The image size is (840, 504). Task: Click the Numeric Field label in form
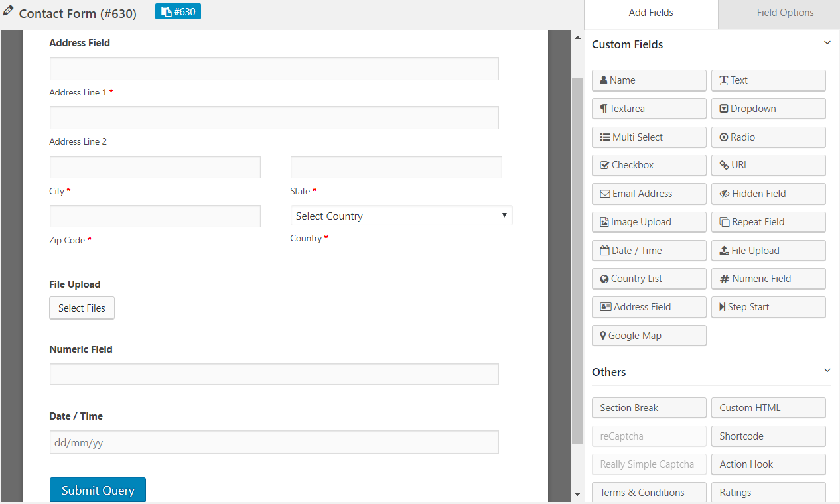(x=81, y=349)
